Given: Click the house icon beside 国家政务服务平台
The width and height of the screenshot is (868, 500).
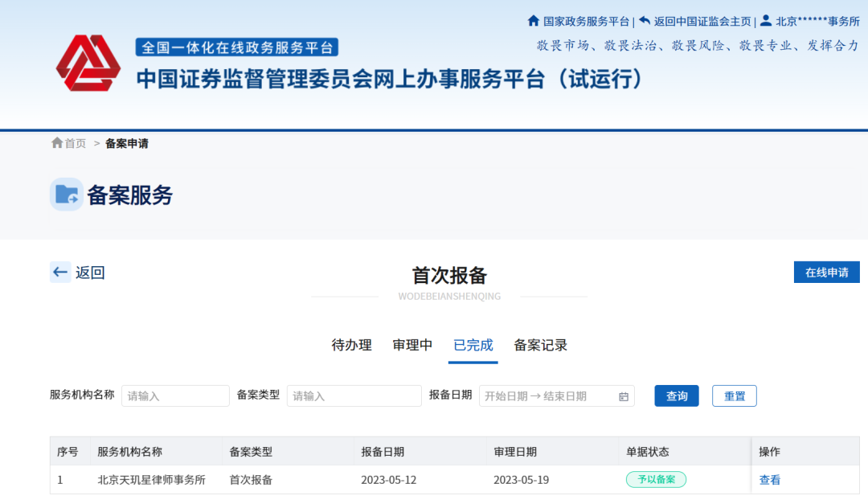Looking at the screenshot, I should (533, 20).
